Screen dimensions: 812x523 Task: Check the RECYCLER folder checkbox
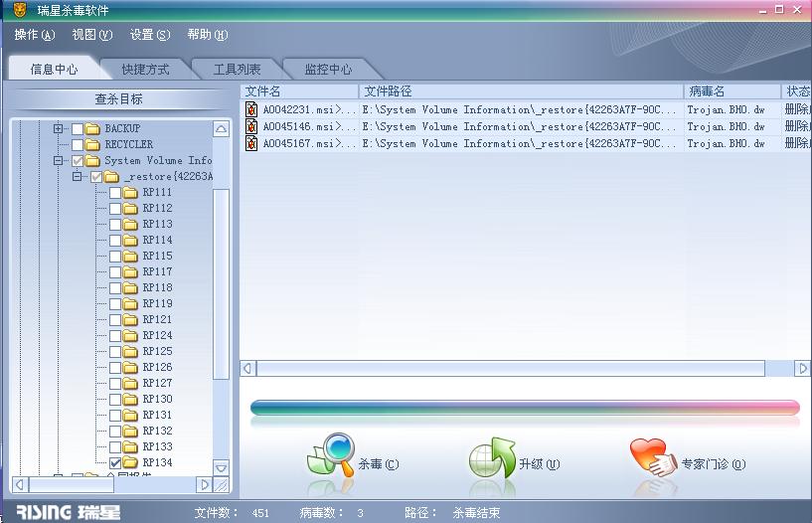(x=78, y=144)
